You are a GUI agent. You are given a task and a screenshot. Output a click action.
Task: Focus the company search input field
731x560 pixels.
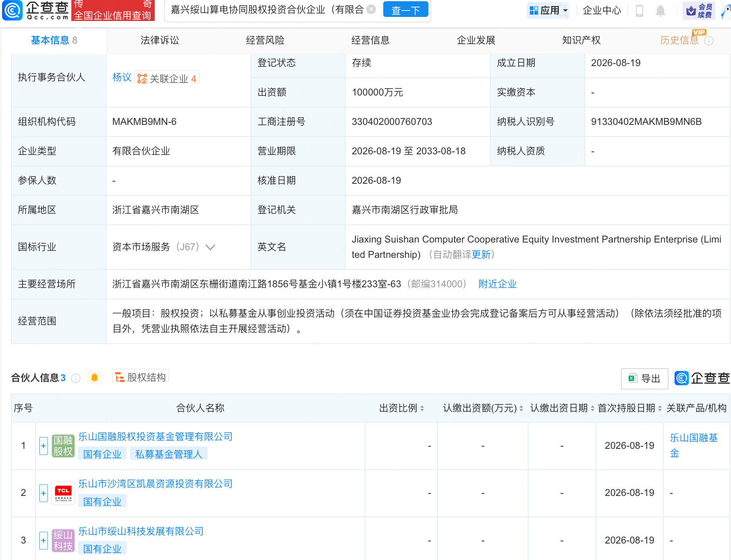(x=267, y=10)
